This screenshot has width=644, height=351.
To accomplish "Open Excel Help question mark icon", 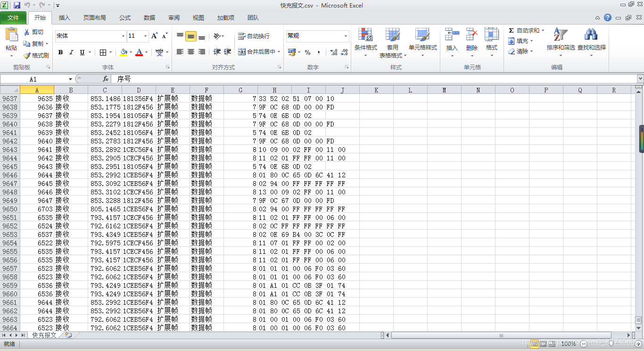I will (608, 18).
